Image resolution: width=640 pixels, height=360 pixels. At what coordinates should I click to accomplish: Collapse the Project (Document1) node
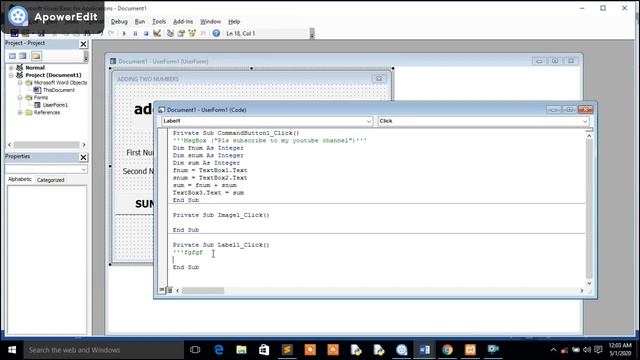coord(11,75)
